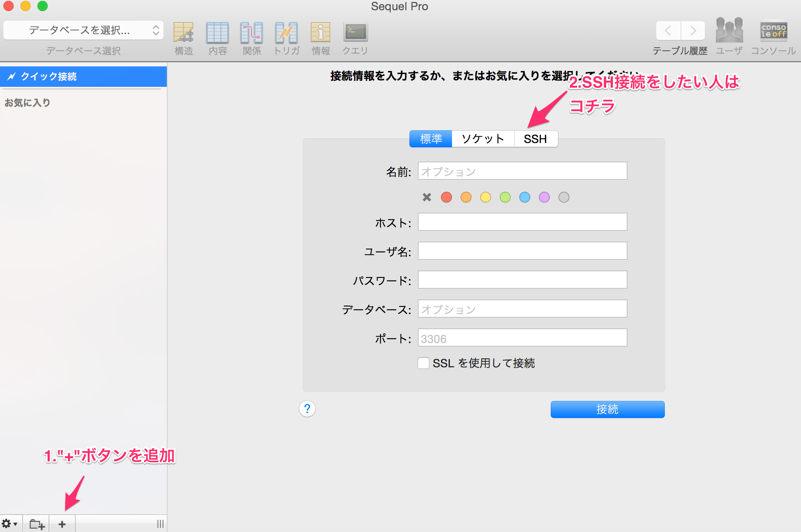Screen dimensions: 801x532
Task: Open the help with the ? button
Action: click(307, 409)
